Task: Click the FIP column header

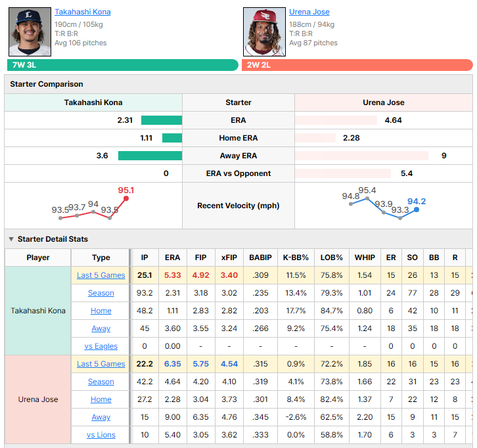Action: point(201,258)
